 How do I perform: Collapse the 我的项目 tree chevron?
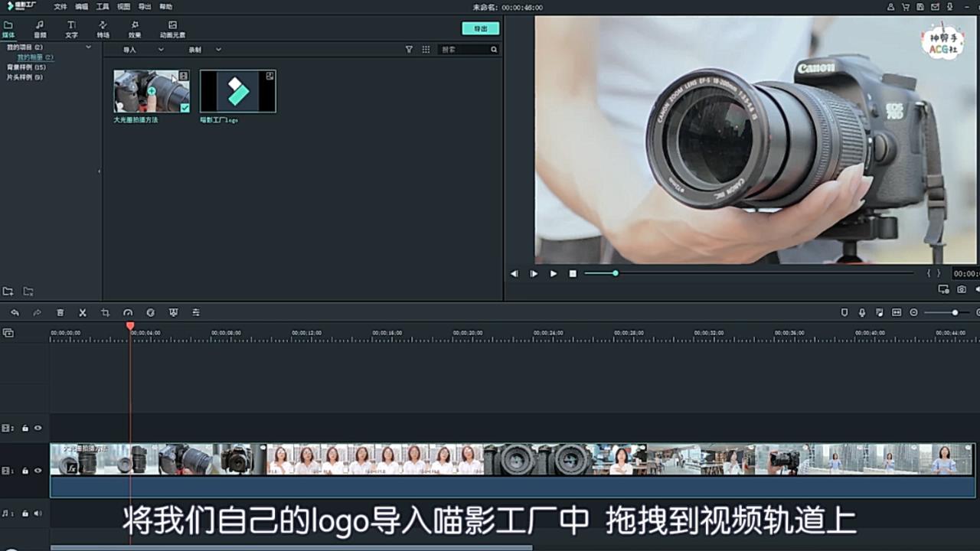click(x=88, y=47)
